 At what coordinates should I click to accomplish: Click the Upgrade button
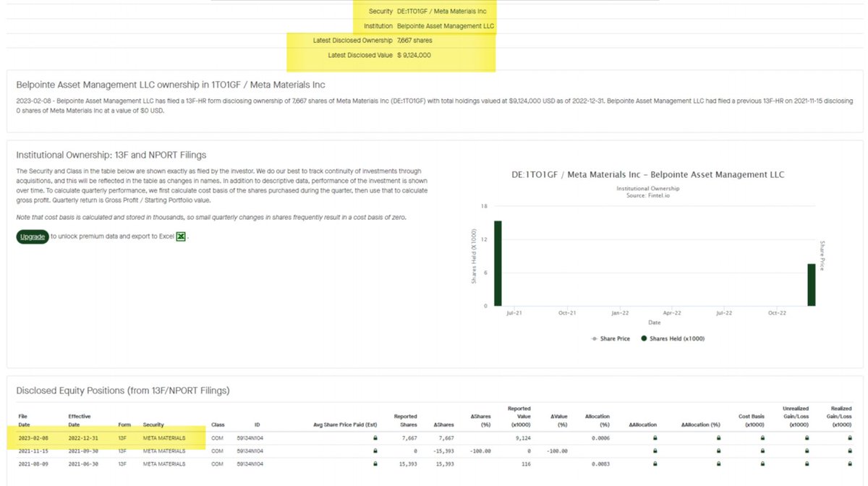(32, 236)
